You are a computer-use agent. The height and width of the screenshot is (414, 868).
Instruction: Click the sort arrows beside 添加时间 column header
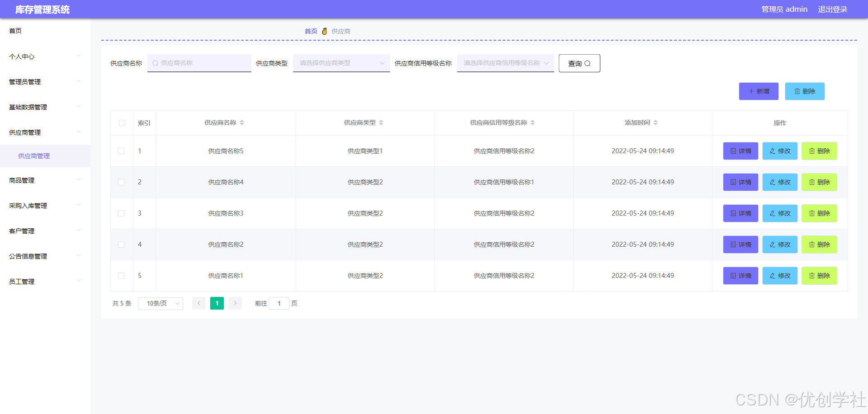coord(656,122)
